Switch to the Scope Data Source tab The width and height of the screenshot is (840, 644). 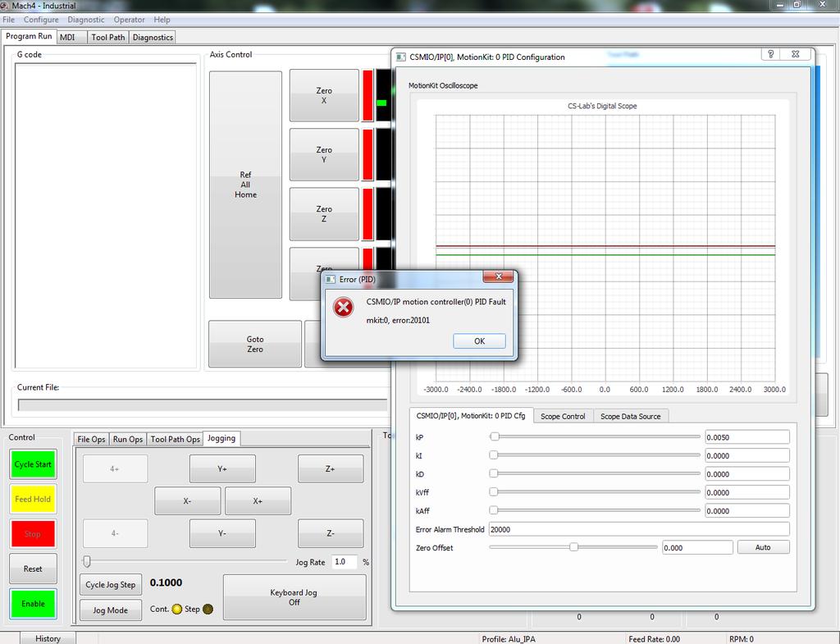click(631, 416)
